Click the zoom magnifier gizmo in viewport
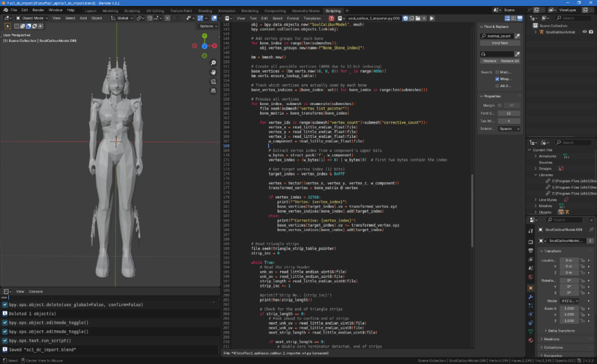Image resolution: width=597 pixels, height=364 pixels. pyautogui.click(x=214, y=62)
